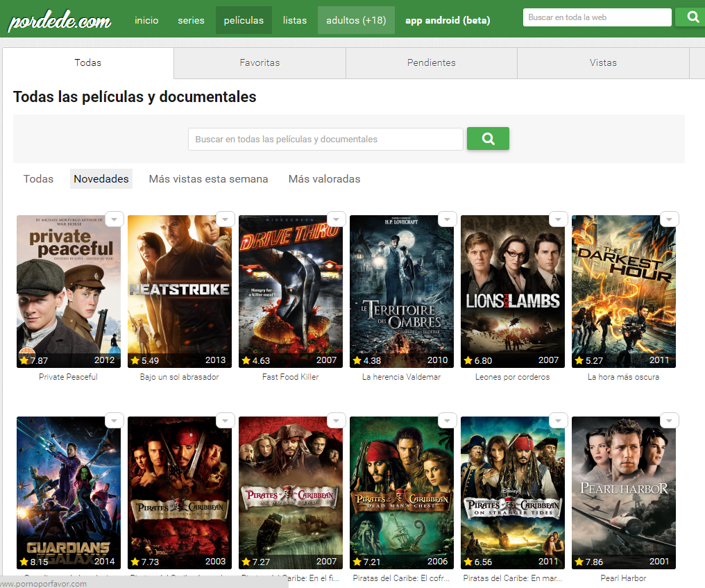
Task: Click the pordede.com logo
Action: (60, 20)
